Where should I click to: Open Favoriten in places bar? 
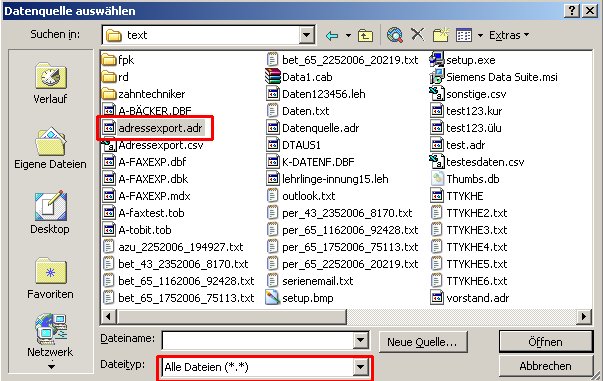(x=50, y=278)
